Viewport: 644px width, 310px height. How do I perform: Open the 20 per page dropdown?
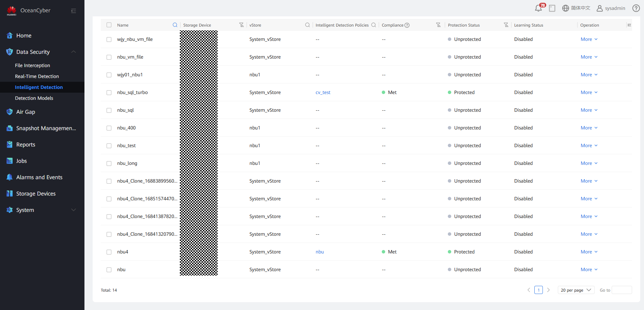[576, 290]
